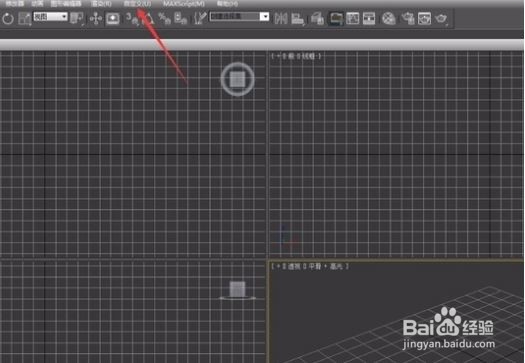Open the 修改器 menu

tap(14, 4)
